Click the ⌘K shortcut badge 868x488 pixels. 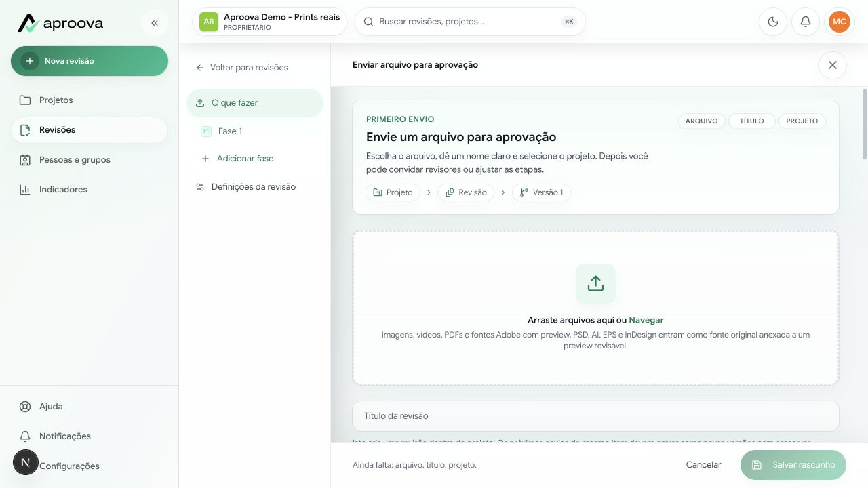click(568, 22)
